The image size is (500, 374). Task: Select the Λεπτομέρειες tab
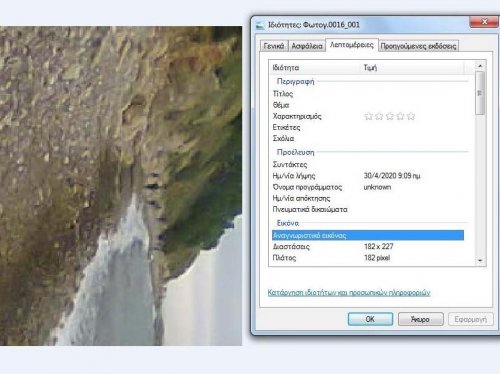(x=352, y=45)
